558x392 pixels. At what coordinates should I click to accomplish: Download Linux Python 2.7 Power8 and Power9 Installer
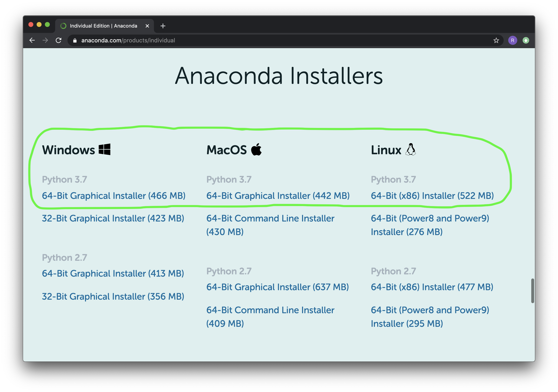(x=430, y=317)
